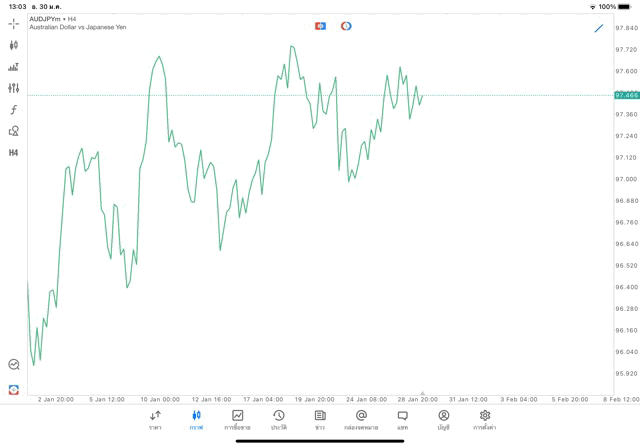
Task: Switch to the ราคา (Quotes) tab
Action: [x=155, y=419]
